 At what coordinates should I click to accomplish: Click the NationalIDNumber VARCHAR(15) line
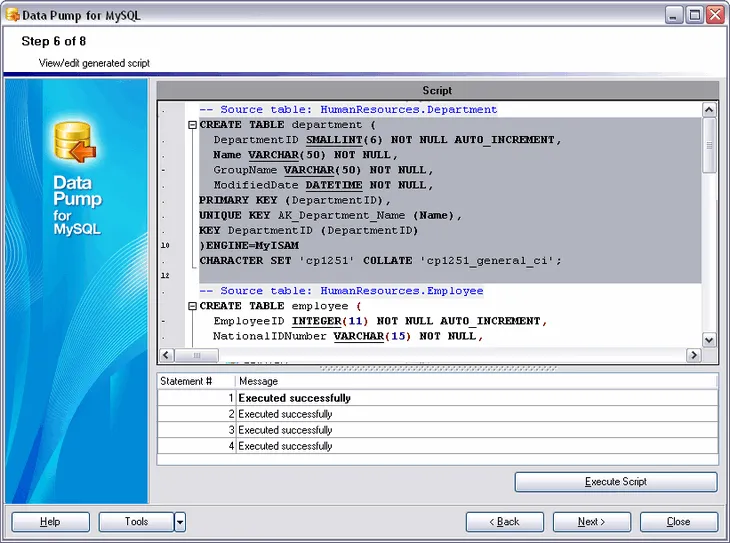(x=348, y=336)
